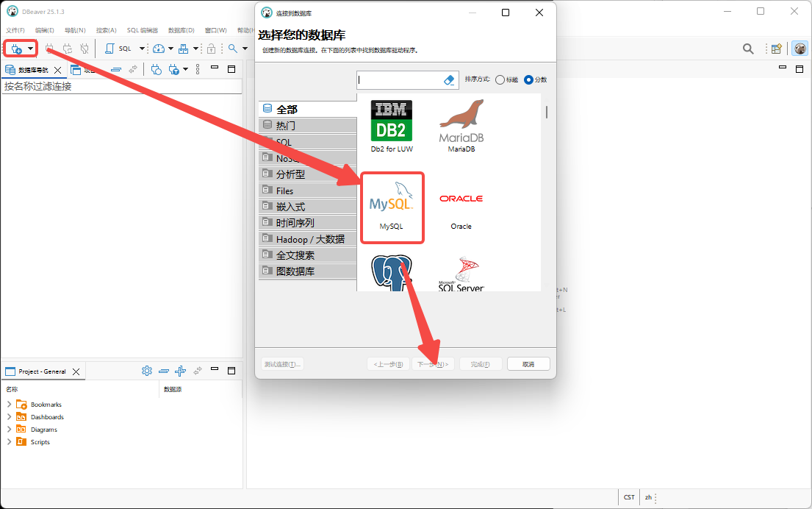Open the navigator three-dot view menu
Screen dimensions: 812x509
coord(198,69)
